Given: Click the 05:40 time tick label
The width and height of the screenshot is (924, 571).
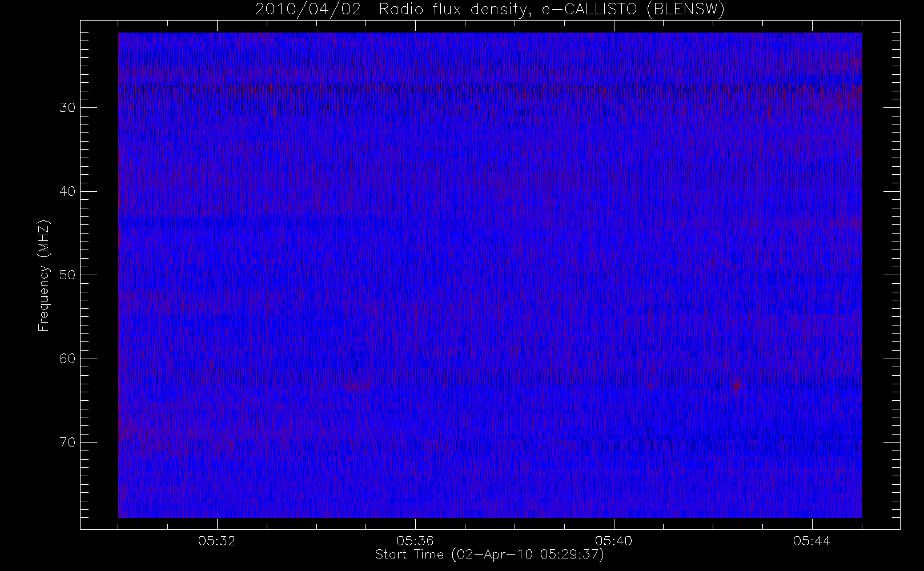Looking at the screenshot, I should [613, 541].
